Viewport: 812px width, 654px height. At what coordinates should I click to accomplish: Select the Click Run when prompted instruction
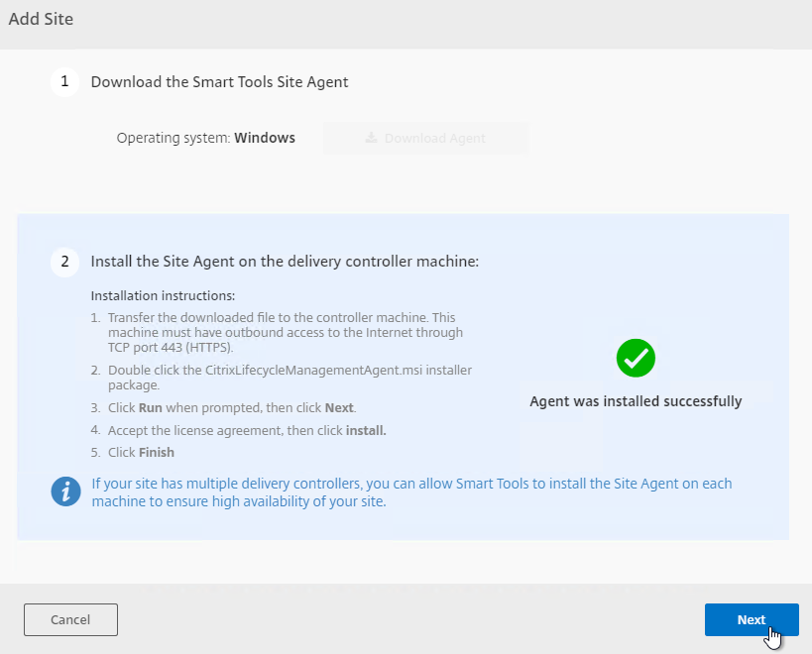tap(231, 407)
